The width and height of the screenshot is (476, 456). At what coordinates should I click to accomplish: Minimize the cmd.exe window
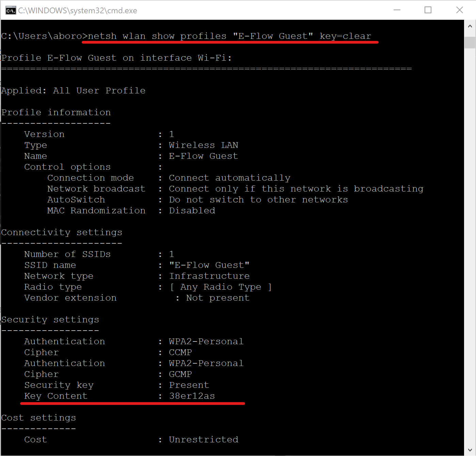(397, 10)
